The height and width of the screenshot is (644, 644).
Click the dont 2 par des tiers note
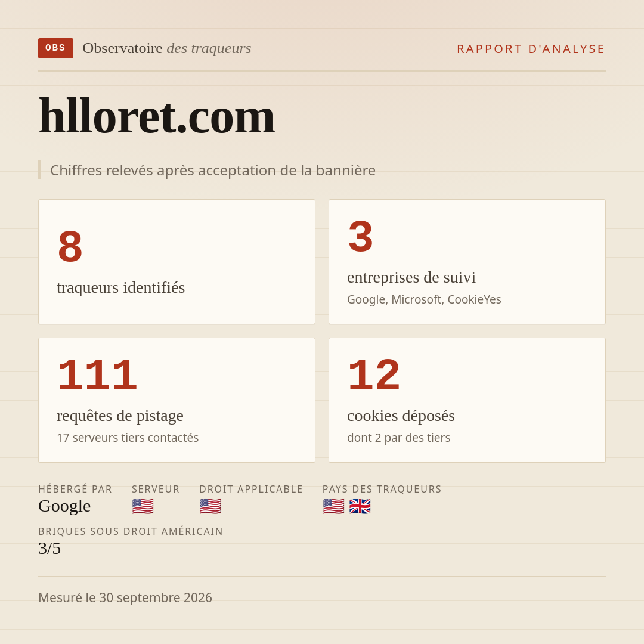[x=399, y=438]
